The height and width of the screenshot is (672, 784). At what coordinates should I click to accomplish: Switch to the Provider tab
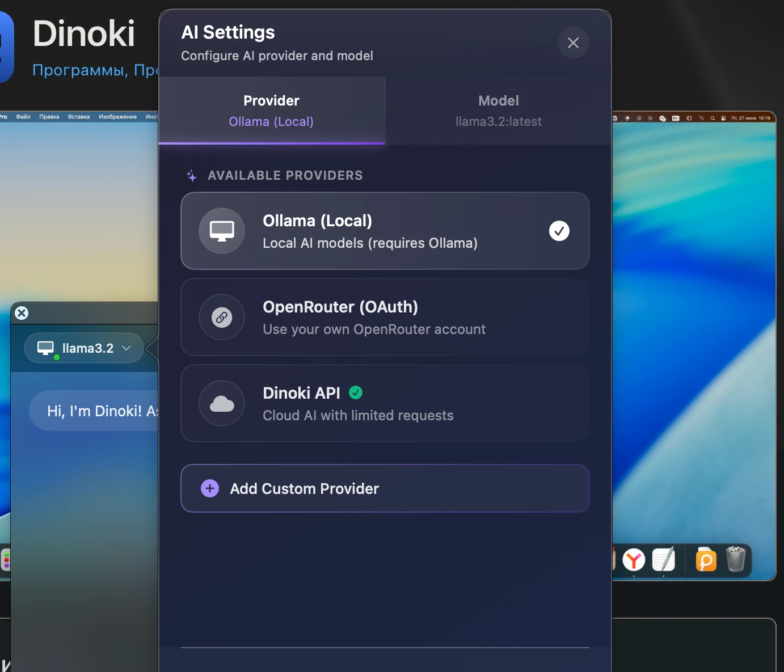coord(272,111)
